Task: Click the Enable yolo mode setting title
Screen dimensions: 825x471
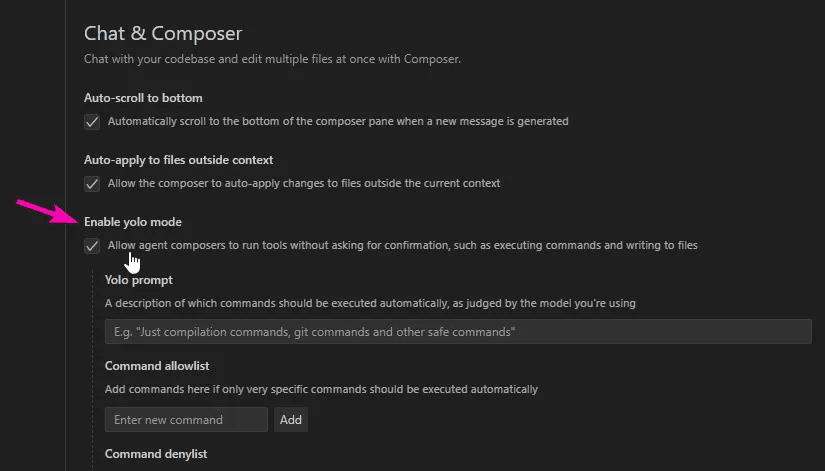Action: tap(133, 222)
